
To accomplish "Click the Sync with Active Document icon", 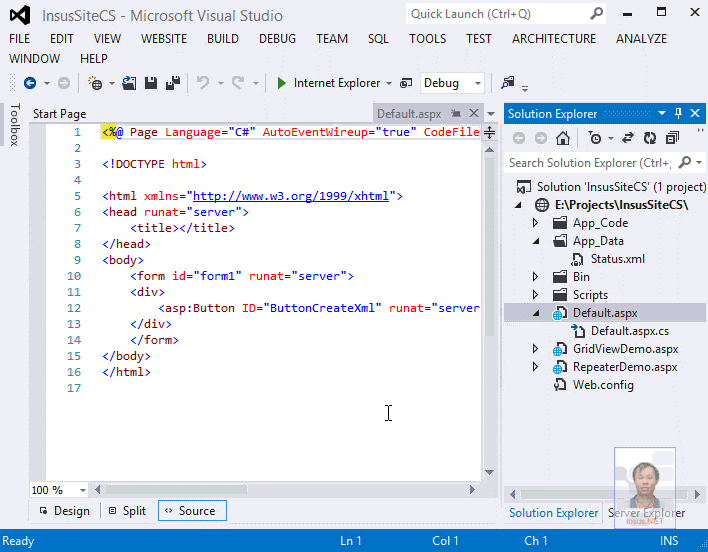I will pos(627,138).
